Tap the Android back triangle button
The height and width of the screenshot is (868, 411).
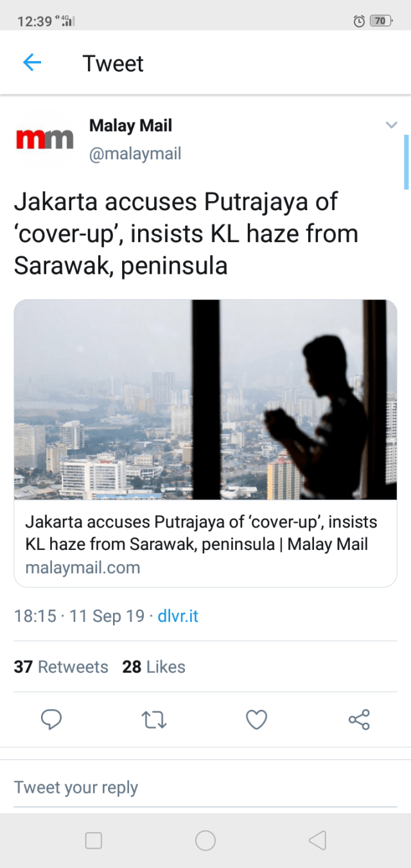[x=317, y=840]
